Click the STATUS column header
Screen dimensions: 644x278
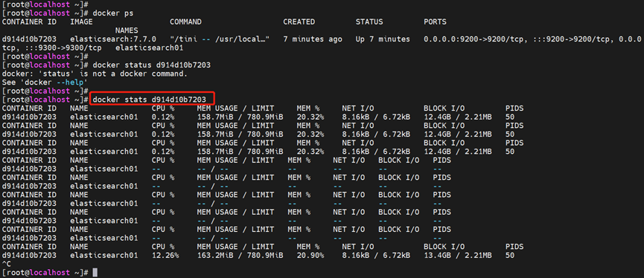point(369,22)
